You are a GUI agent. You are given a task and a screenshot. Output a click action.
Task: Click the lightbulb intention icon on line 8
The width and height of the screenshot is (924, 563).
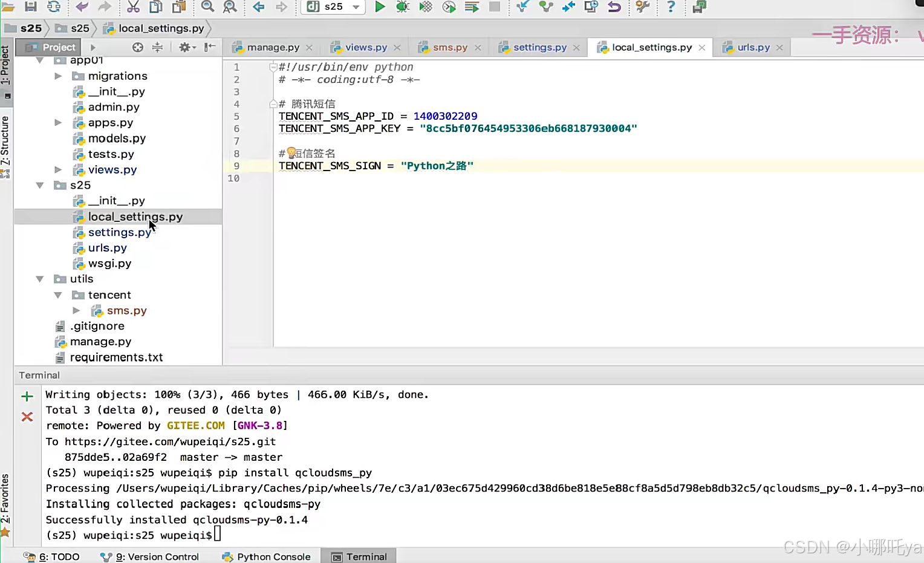[291, 152]
